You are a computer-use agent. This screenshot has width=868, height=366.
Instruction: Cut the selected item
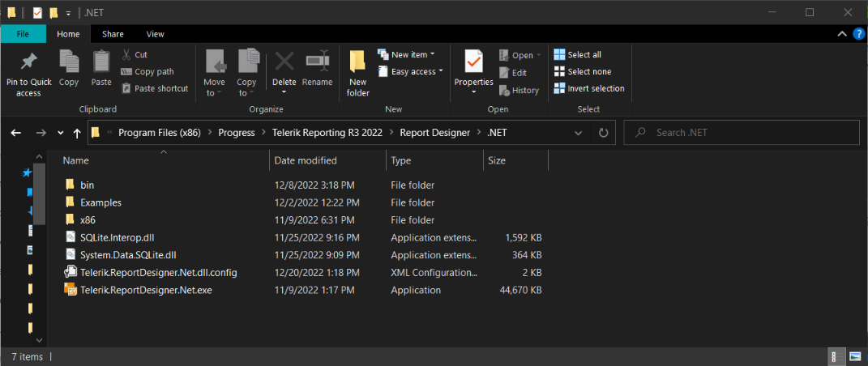(x=135, y=55)
